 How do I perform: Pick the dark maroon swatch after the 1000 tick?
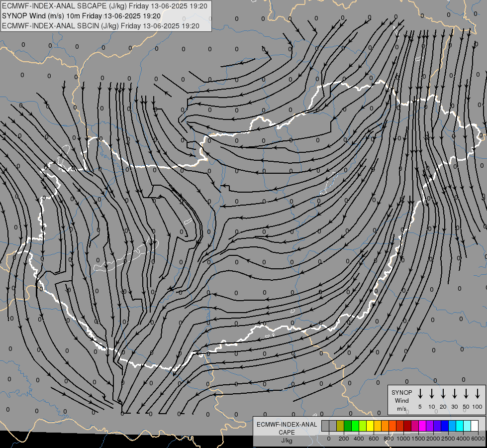(x=407, y=426)
